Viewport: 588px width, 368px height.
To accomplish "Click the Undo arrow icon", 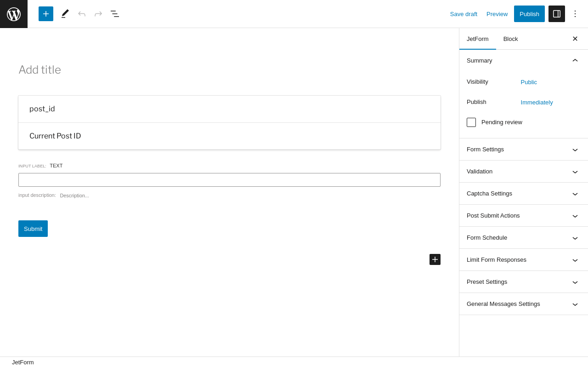I will pyautogui.click(x=82, y=14).
